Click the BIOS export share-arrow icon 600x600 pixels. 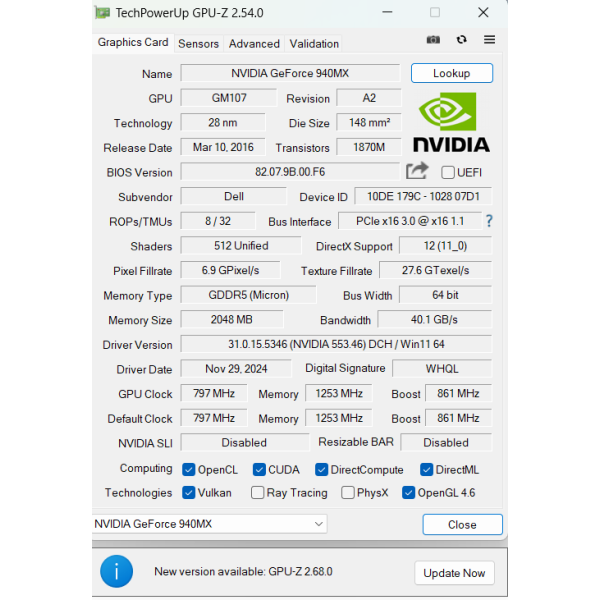(417, 171)
